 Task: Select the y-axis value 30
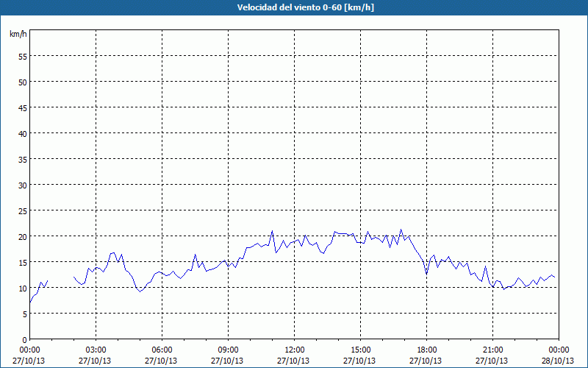(23, 185)
